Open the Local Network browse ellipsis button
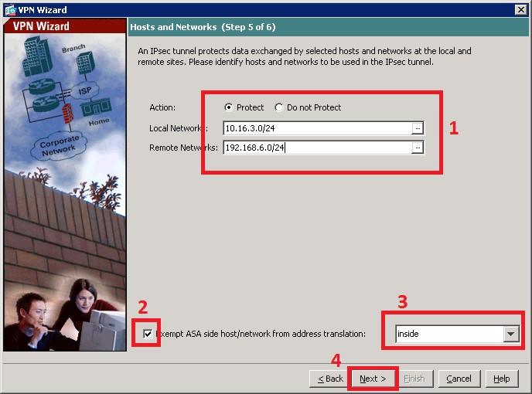 click(418, 128)
